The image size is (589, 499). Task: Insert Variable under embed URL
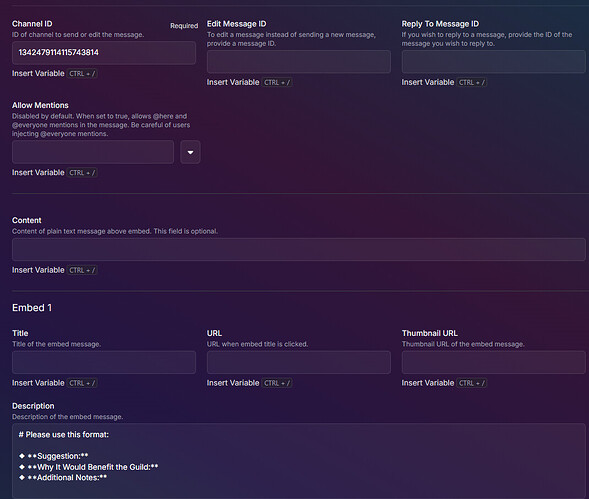pyautogui.click(x=233, y=383)
